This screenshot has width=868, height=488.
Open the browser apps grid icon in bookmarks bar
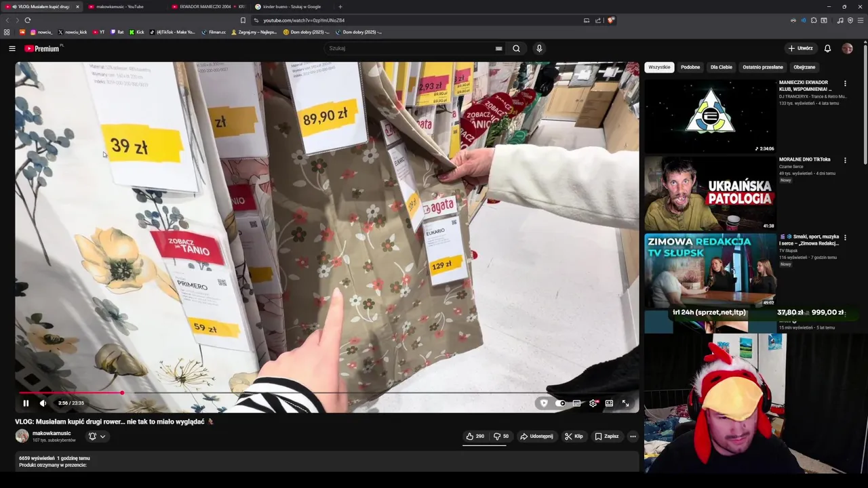click(x=7, y=32)
